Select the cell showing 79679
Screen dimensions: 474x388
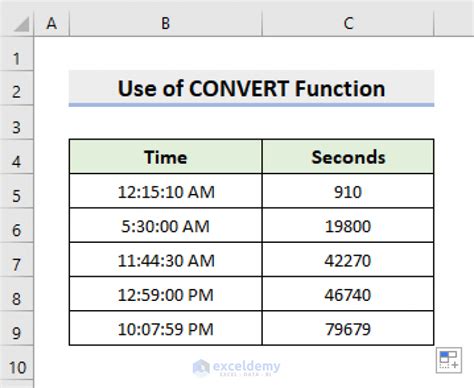(348, 328)
